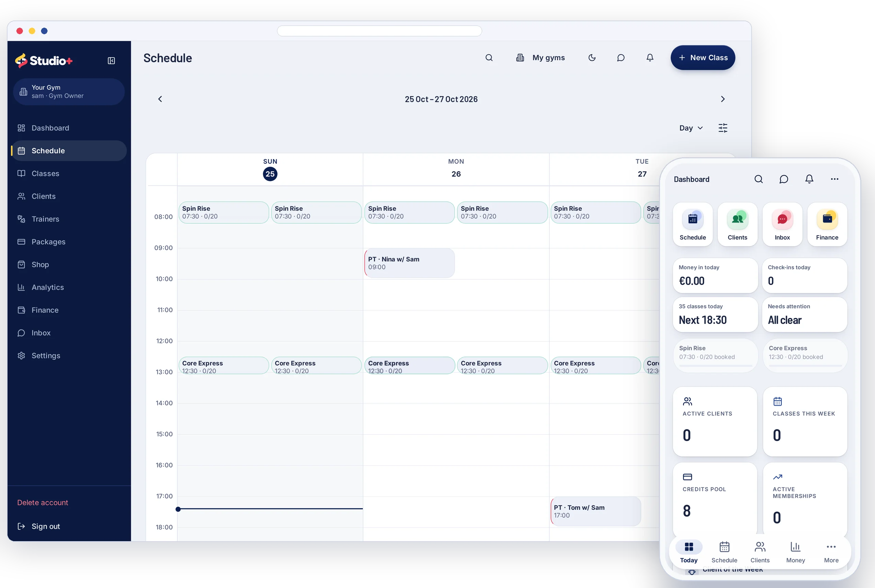Open Shop in the sidebar
The image size is (875, 588).
[69, 265]
